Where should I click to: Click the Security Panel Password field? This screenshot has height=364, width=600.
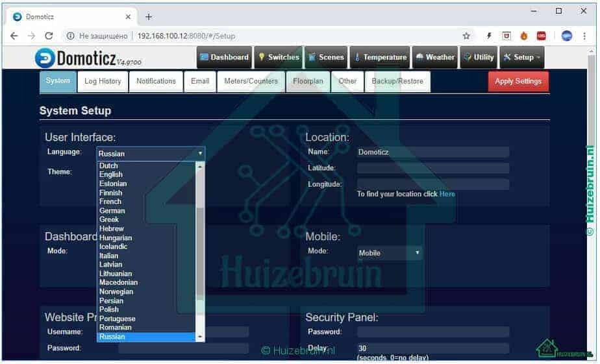pyautogui.click(x=432, y=332)
